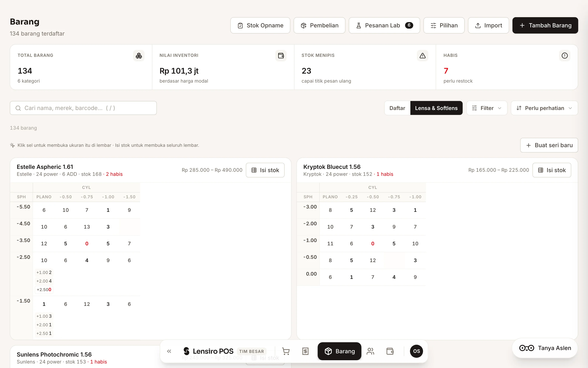Click the Total Barang category icon
This screenshot has width=588, height=368.
(139, 56)
